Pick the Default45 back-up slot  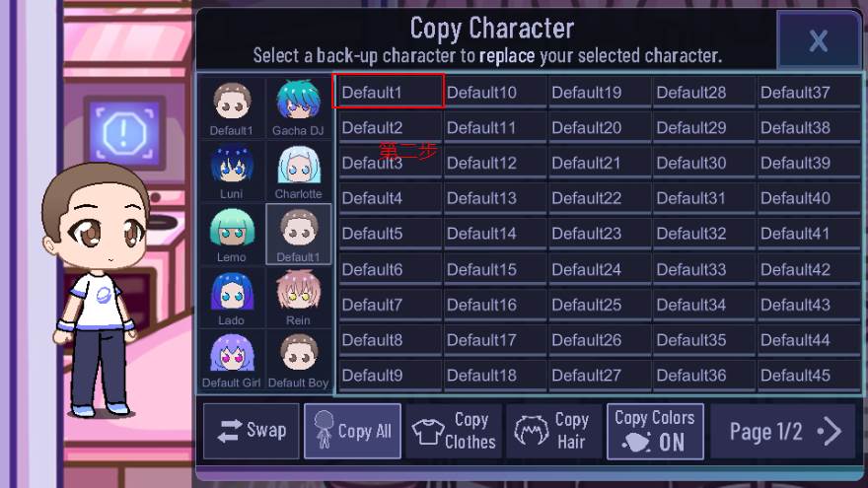(808, 376)
